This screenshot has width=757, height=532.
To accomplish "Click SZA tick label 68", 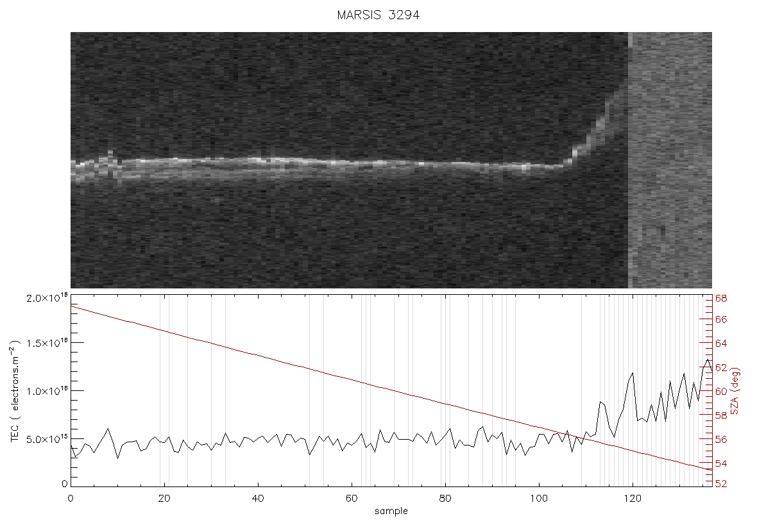I will coord(721,299).
